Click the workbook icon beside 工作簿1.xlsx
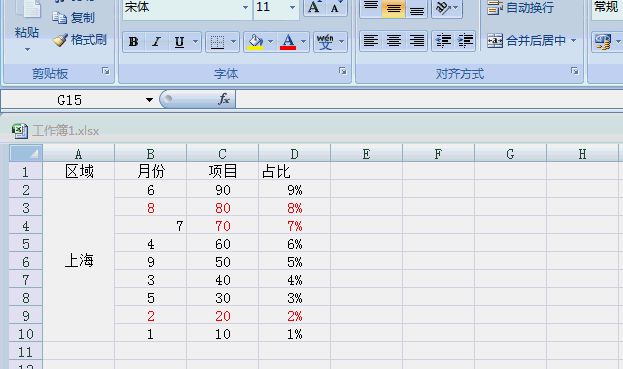Viewport: 623px width, 369px height. [x=19, y=131]
